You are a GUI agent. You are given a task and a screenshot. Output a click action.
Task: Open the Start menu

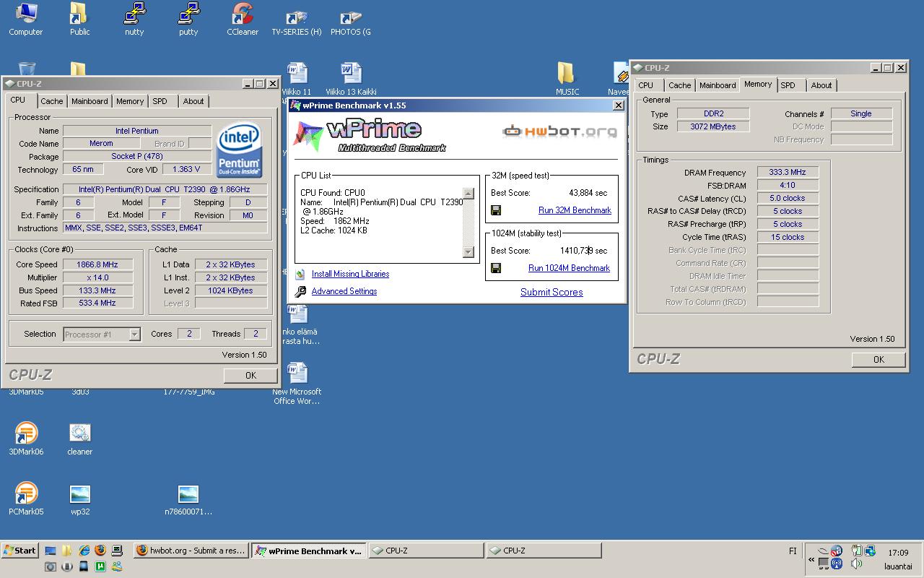(19, 551)
